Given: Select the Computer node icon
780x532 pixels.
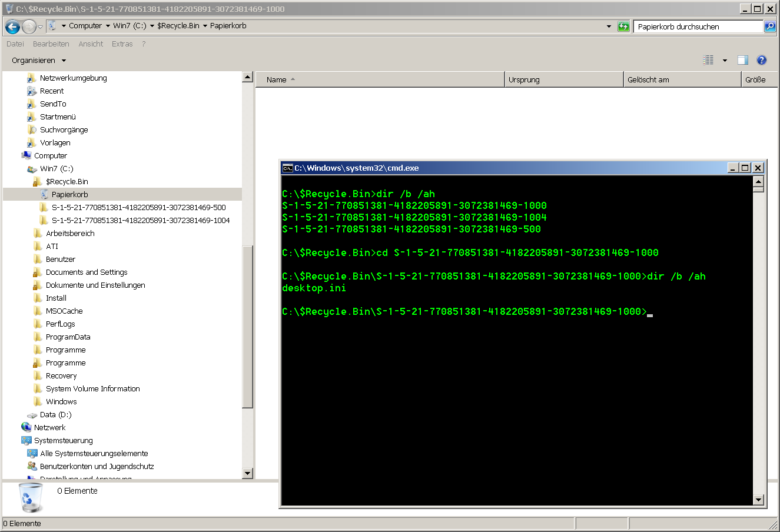Looking at the screenshot, I should [x=26, y=155].
